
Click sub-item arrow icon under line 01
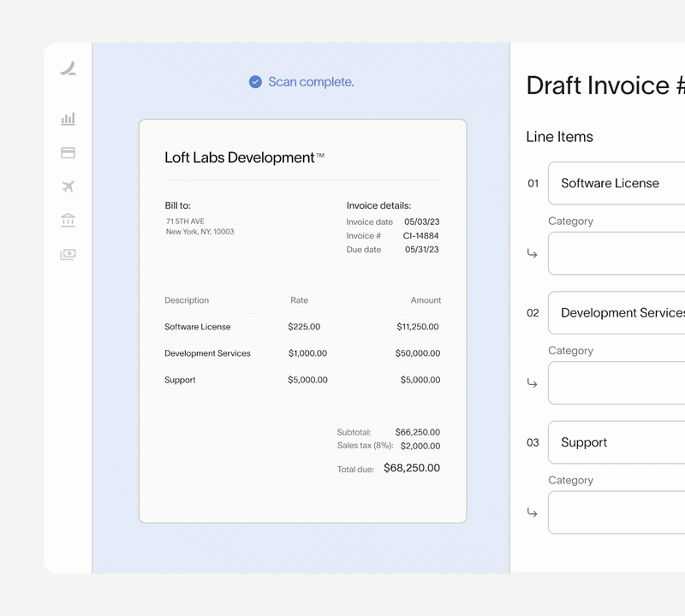pos(532,253)
